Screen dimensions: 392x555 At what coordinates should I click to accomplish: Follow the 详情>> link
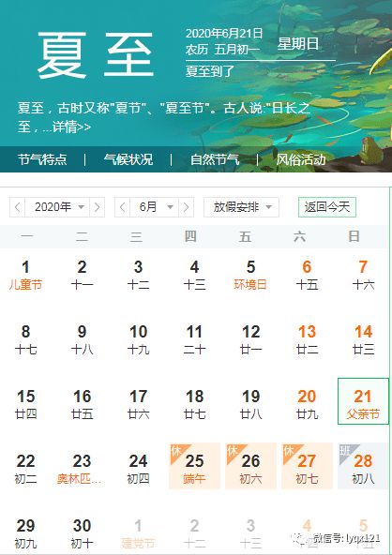72,127
